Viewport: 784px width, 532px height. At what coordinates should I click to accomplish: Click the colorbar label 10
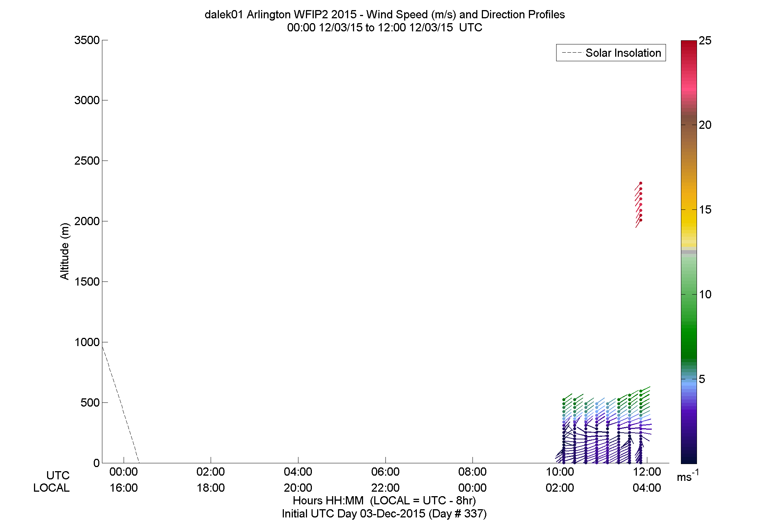pos(705,294)
